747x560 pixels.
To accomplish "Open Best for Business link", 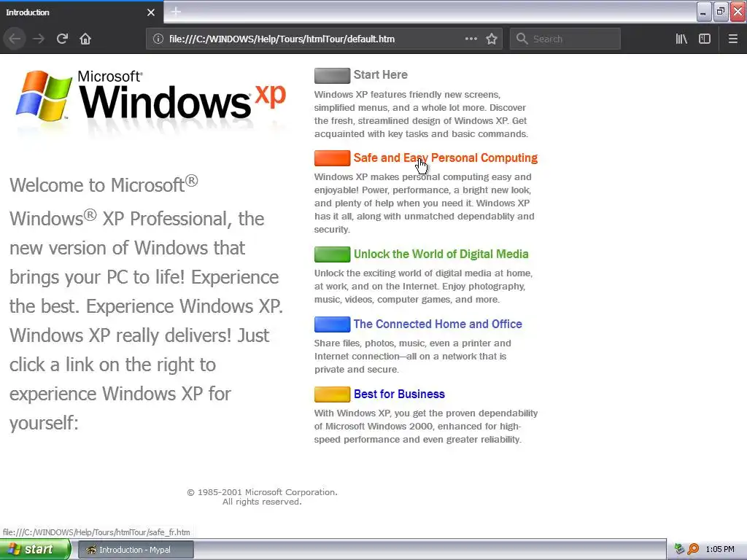I will (x=399, y=394).
